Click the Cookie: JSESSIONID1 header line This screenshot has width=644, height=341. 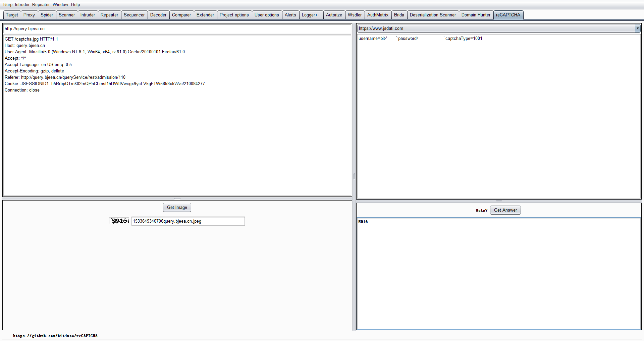point(105,83)
